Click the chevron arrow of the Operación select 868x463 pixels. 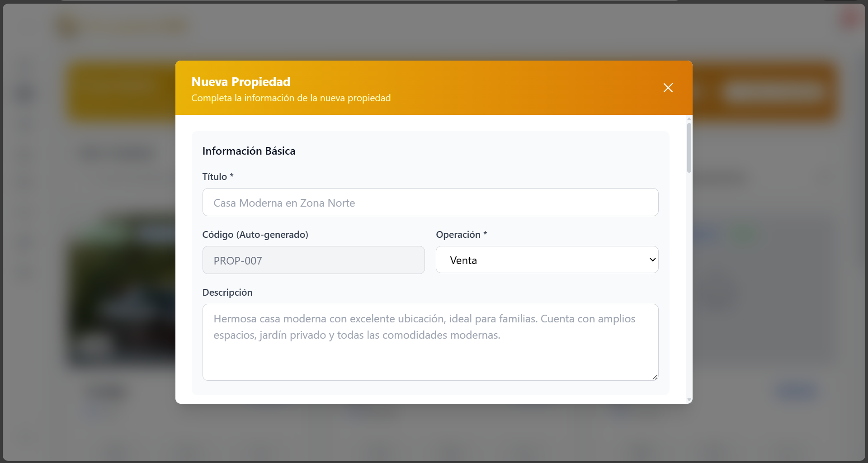pyautogui.click(x=652, y=260)
